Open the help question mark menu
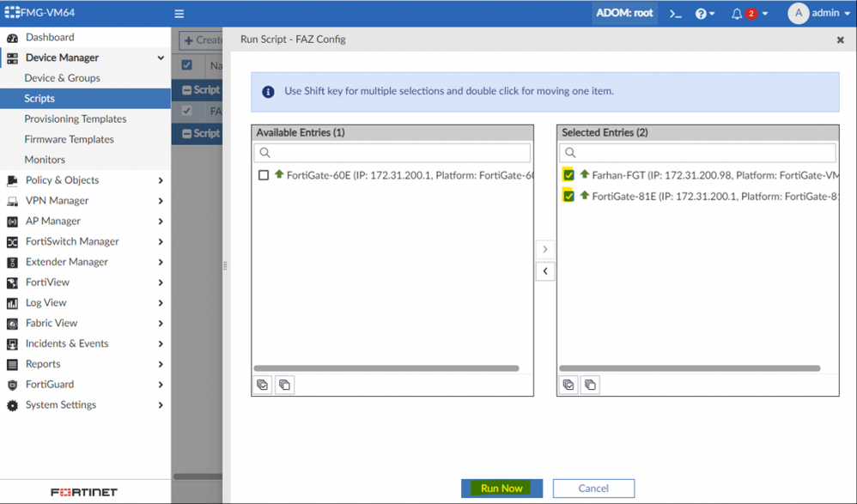The image size is (857, 504). (x=704, y=14)
